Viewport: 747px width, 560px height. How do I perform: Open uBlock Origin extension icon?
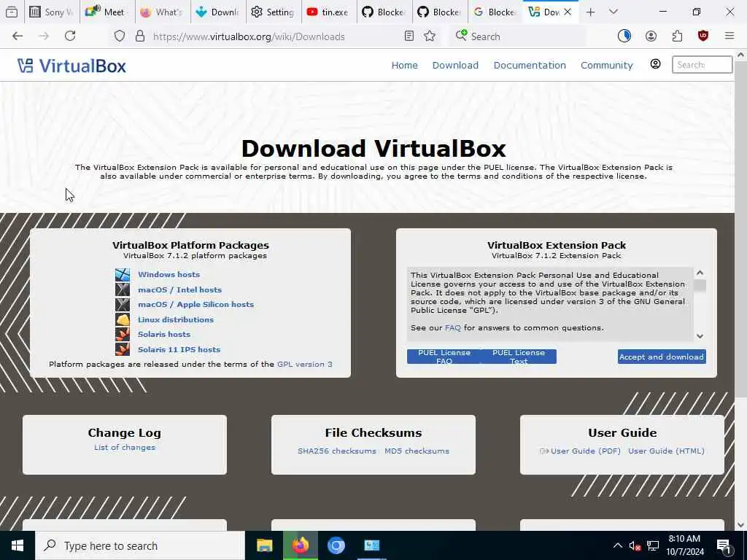703,36
